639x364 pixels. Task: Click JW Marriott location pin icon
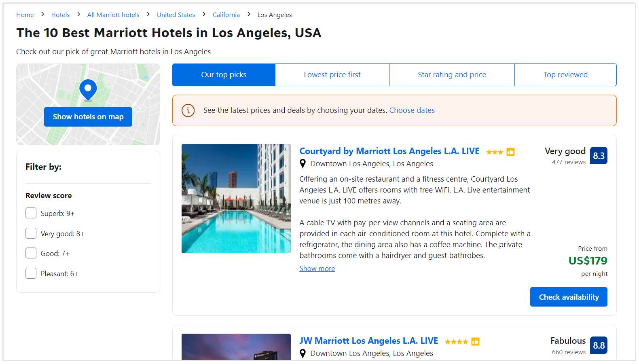pos(303,353)
